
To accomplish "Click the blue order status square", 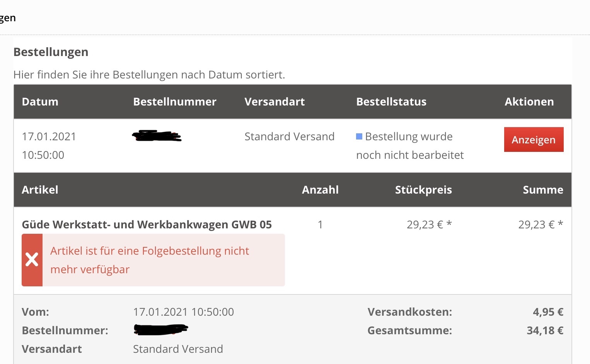I will click(359, 136).
